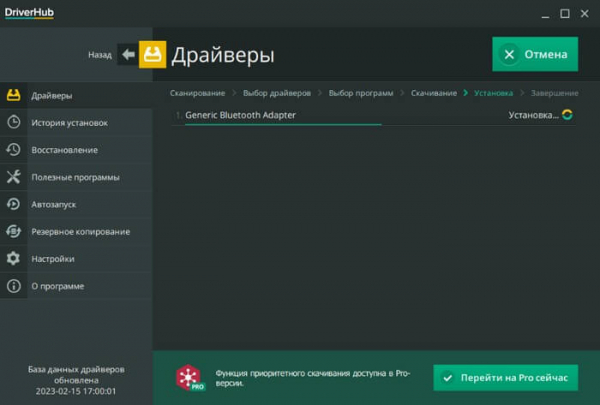Open История установок
Screen dimensions: 600x405
[76, 122]
